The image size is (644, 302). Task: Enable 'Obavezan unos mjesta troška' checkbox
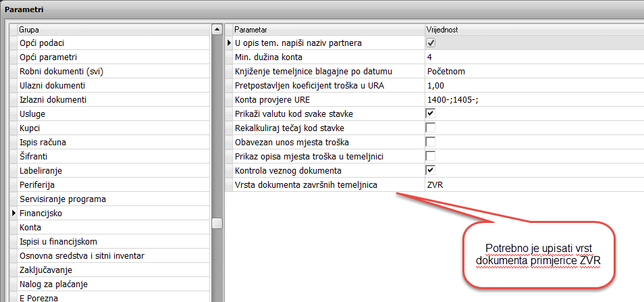[x=431, y=142]
